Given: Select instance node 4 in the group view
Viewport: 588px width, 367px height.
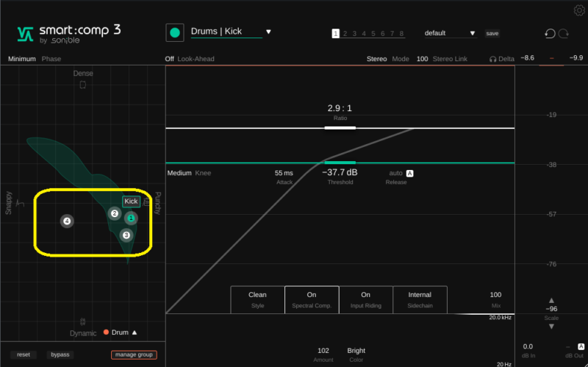Looking at the screenshot, I should pos(67,221).
